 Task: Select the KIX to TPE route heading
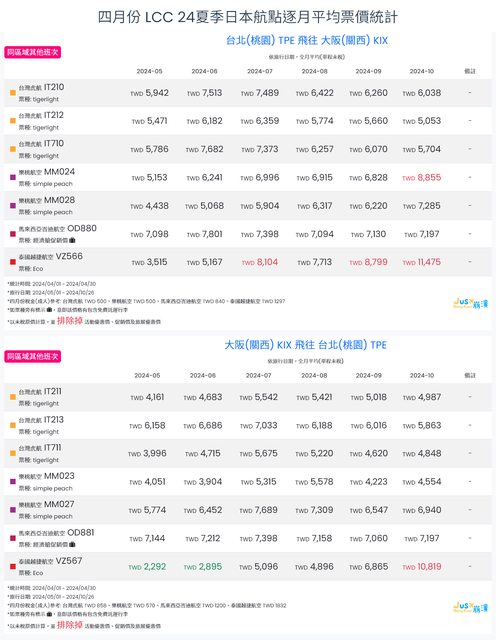click(x=305, y=345)
